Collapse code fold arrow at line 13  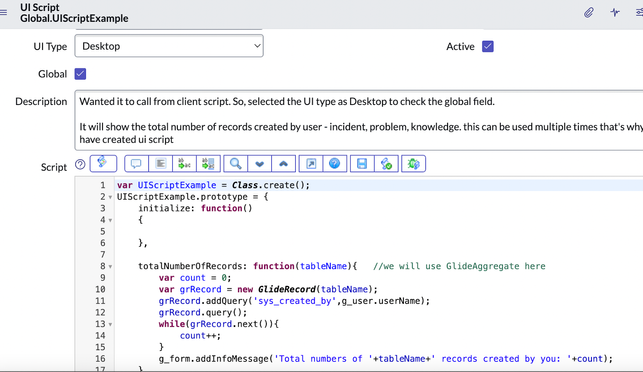[x=110, y=324]
